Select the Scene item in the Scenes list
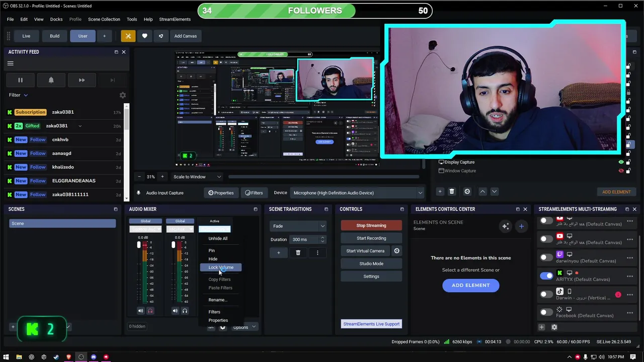The width and height of the screenshot is (644, 362). point(62,224)
